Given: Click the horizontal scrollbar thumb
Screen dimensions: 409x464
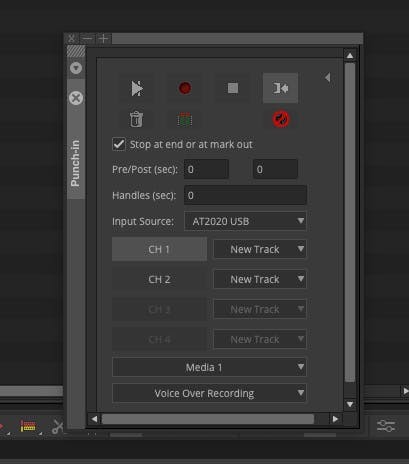Looking at the screenshot, I should [x=208, y=419].
